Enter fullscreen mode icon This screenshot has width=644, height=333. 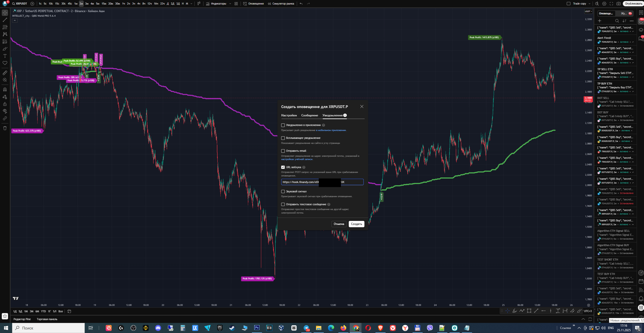611,4
